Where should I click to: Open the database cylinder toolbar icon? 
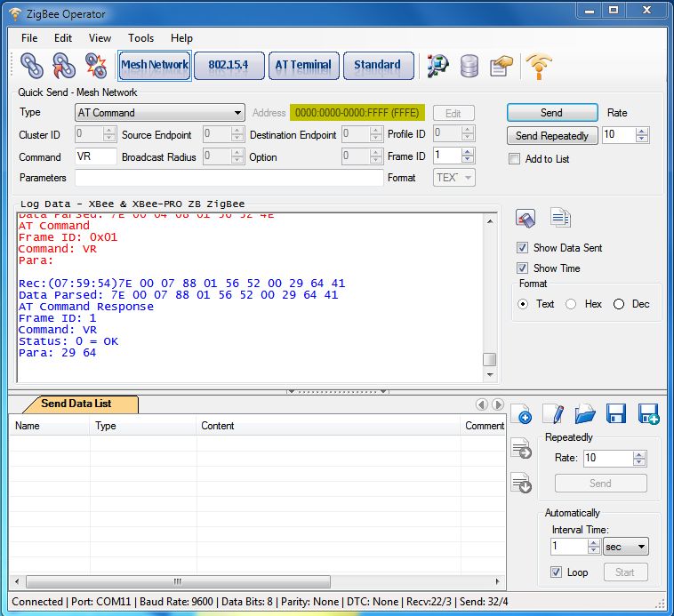point(469,66)
